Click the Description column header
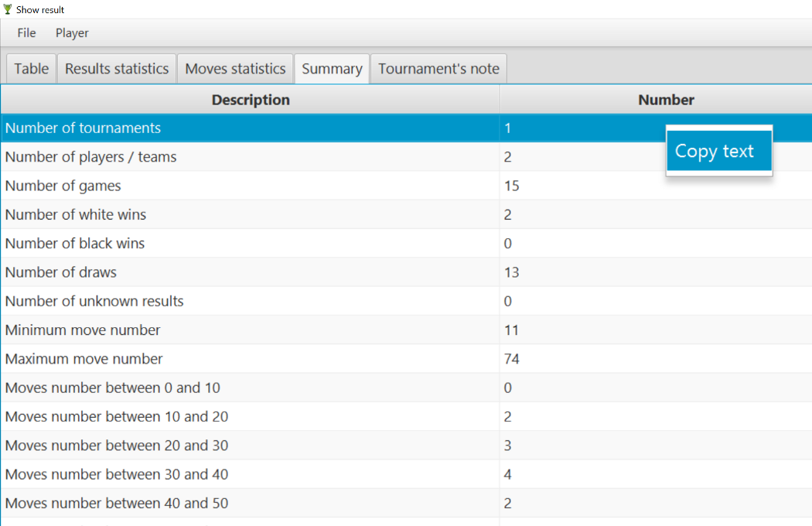This screenshot has height=526, width=812. click(251, 100)
